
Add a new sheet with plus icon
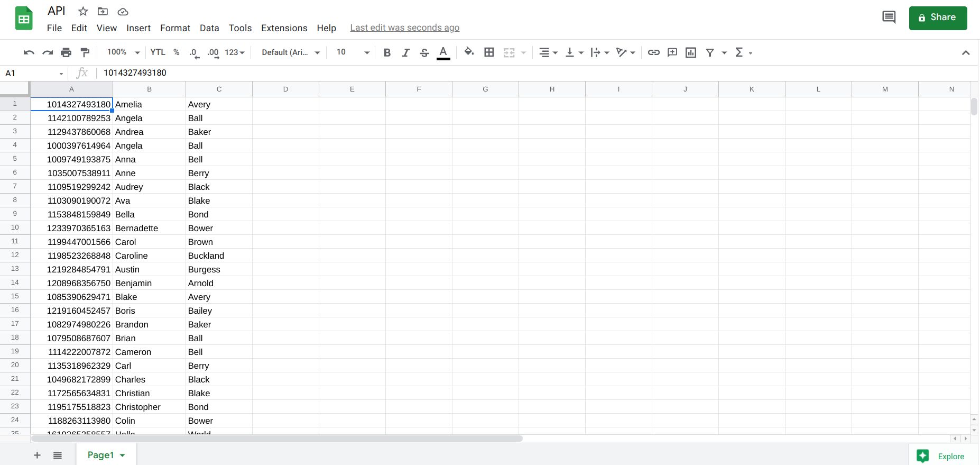click(x=37, y=455)
